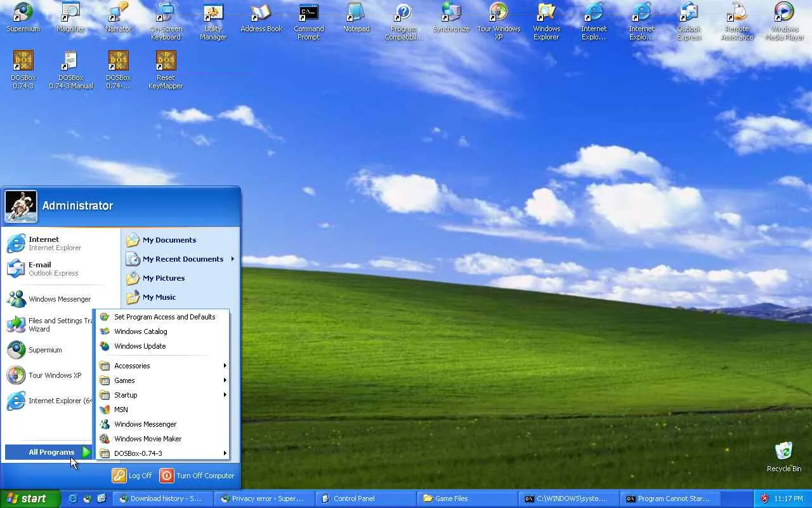Viewport: 812px width, 508px height.
Task: Open Internet Explorer from the Start menu
Action: pyautogui.click(x=62, y=244)
